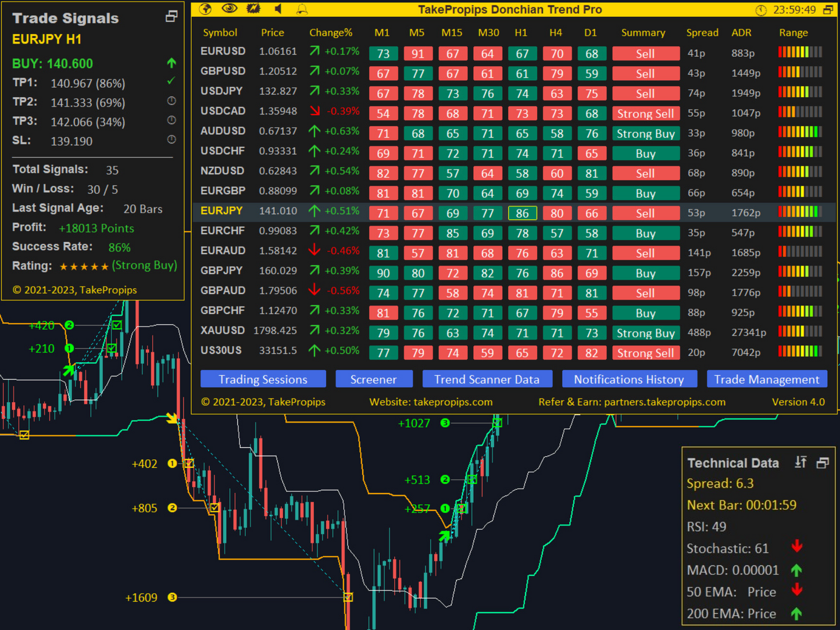Toggle the eye visibility icon in header
The width and height of the screenshot is (840, 630).
tap(230, 9)
